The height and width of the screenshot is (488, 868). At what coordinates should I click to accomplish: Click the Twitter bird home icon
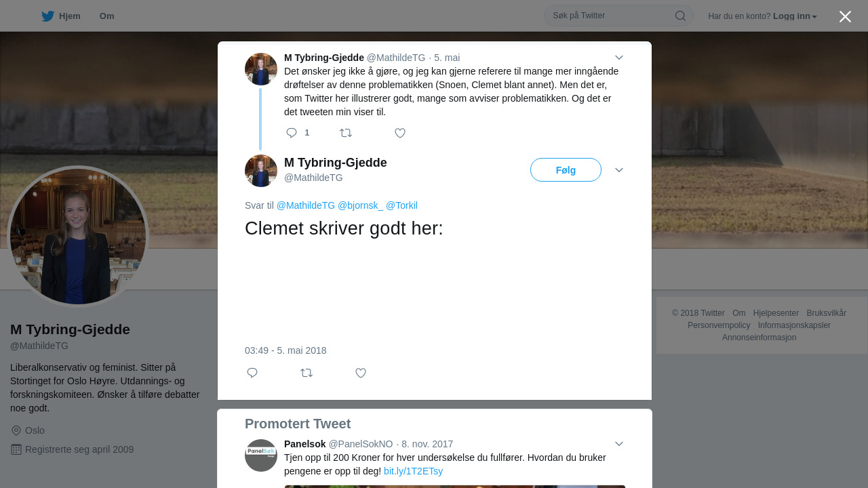[x=47, y=16]
